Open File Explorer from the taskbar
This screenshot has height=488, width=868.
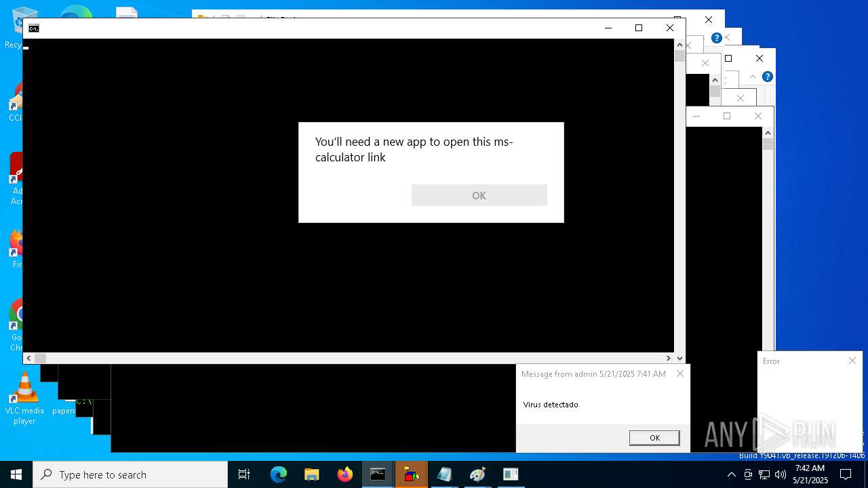pyautogui.click(x=312, y=474)
